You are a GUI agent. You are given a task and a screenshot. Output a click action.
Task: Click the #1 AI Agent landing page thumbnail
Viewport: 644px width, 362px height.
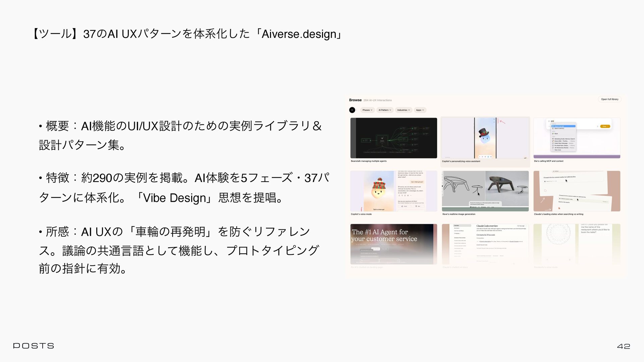coord(393,244)
